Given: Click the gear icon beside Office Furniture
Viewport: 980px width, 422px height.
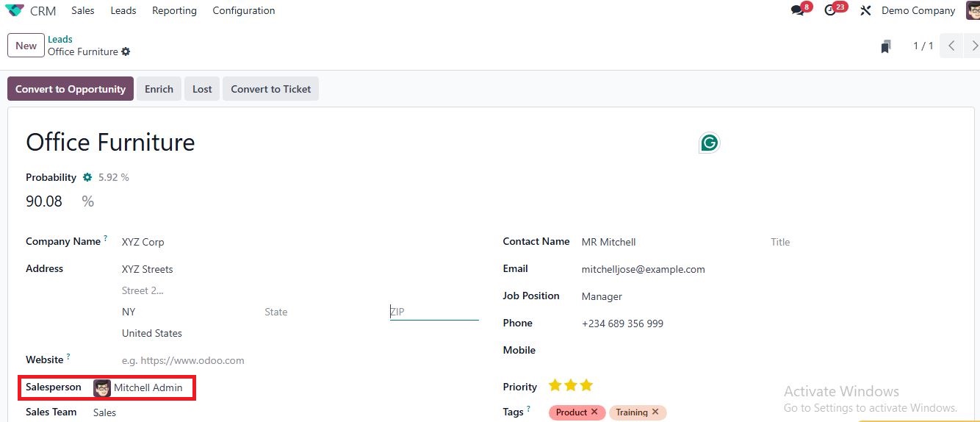Looking at the screenshot, I should pos(126,51).
